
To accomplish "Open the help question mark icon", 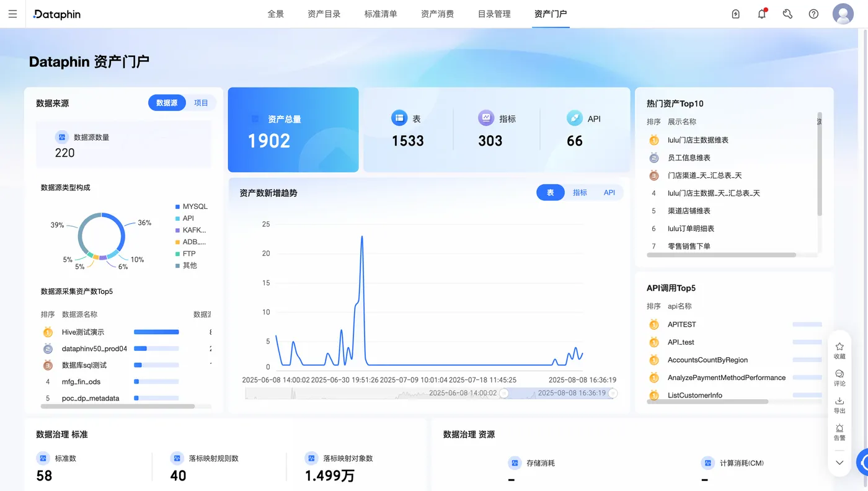I will tap(813, 14).
